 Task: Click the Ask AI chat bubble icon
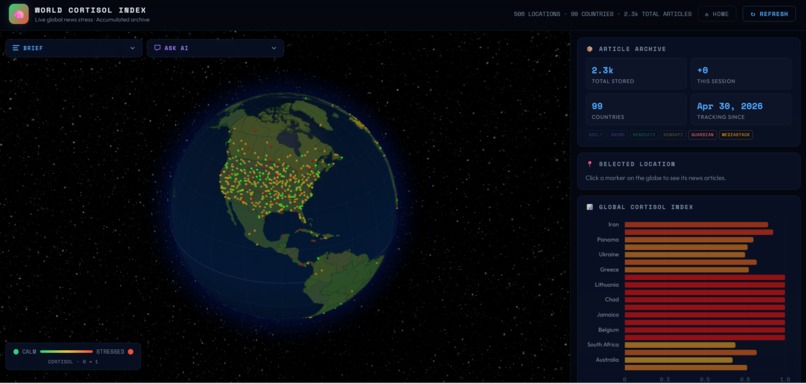(x=157, y=48)
